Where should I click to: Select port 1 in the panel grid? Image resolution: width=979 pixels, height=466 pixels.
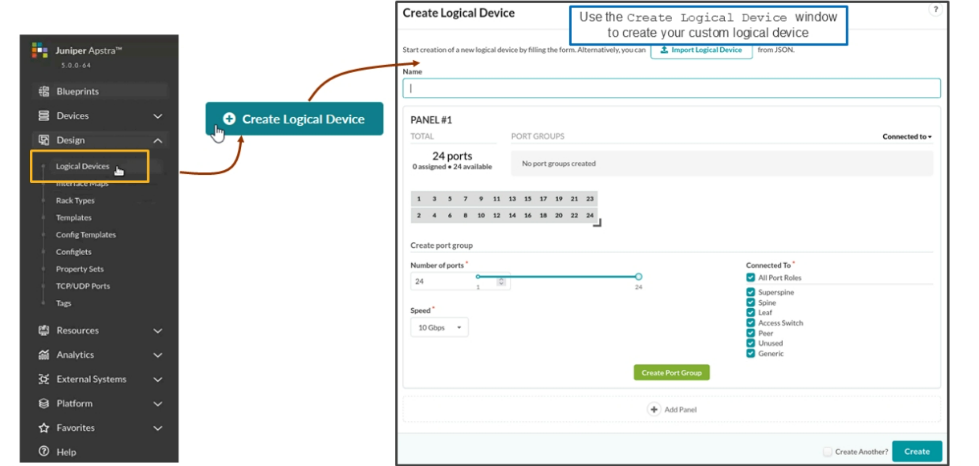point(419,199)
